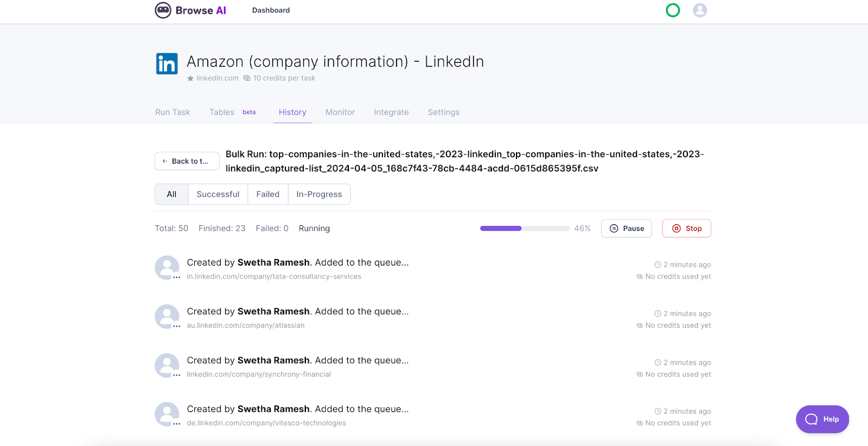The height and width of the screenshot is (446, 868).
Task: Click the credits icon beside 10 credits per task
Action: 247,79
